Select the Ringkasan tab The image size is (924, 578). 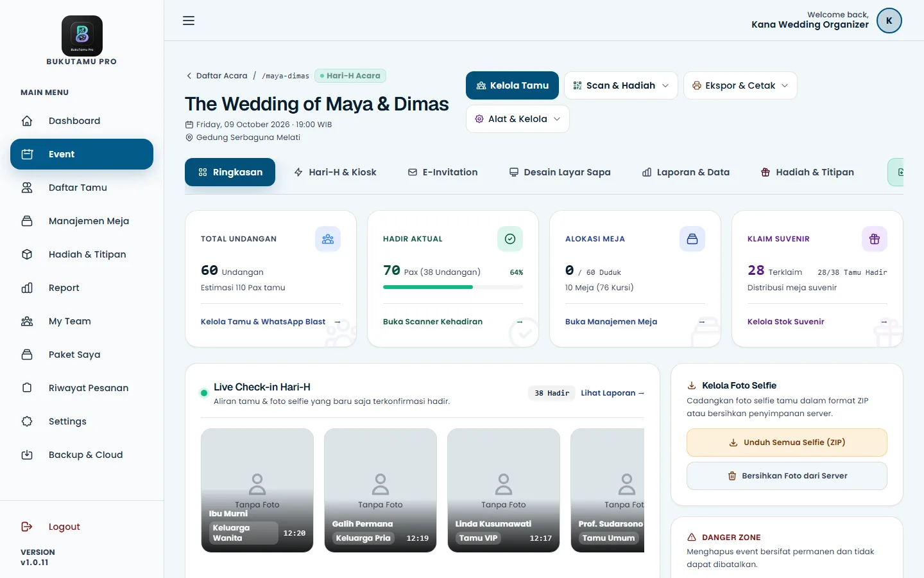point(230,172)
